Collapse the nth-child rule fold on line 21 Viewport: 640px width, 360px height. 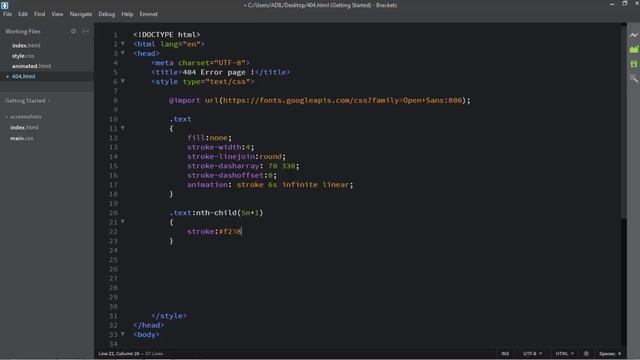tap(122, 222)
